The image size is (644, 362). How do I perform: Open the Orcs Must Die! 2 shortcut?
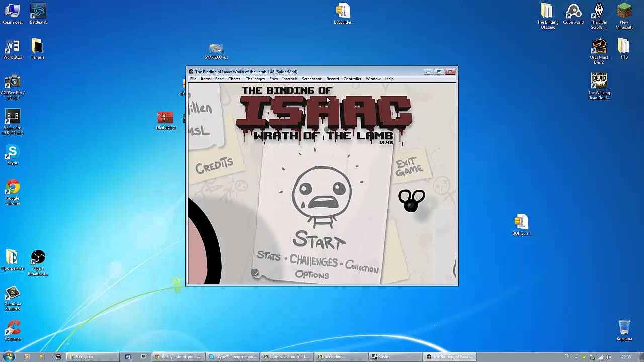(599, 51)
